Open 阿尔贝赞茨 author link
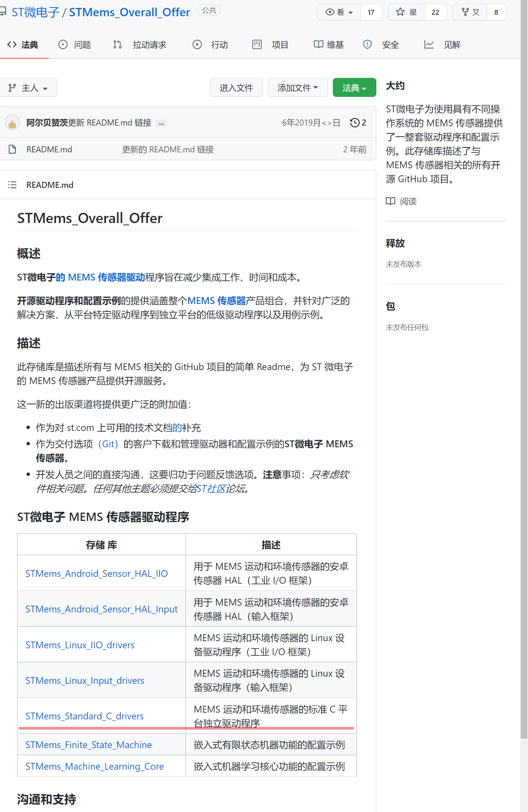The height and width of the screenshot is (812, 528). (47, 122)
